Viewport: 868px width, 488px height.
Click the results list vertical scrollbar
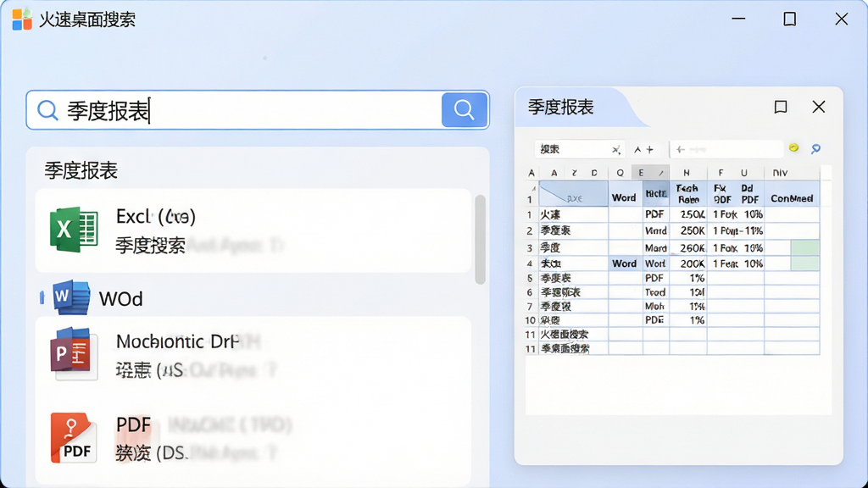click(480, 240)
